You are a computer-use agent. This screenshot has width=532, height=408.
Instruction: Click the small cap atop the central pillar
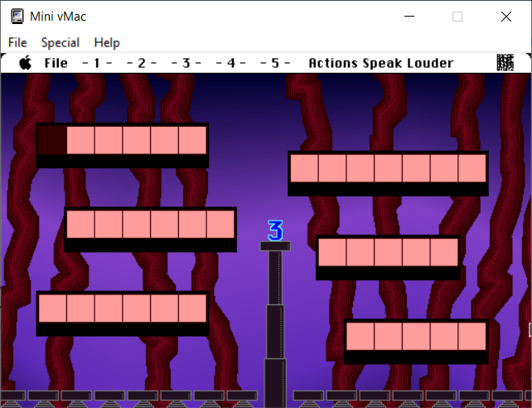[275, 246]
